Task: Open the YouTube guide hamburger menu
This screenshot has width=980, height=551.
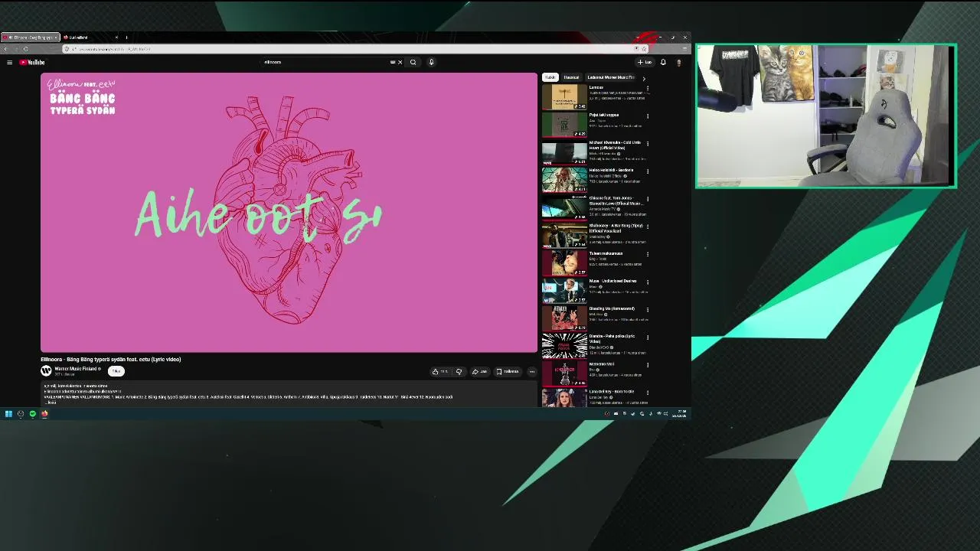Action: (9, 62)
